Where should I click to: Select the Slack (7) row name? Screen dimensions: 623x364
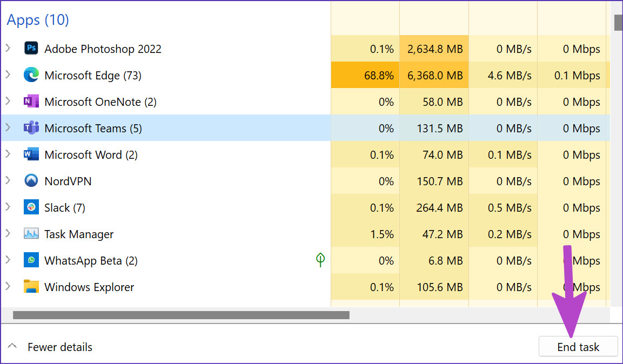pyautogui.click(x=65, y=207)
